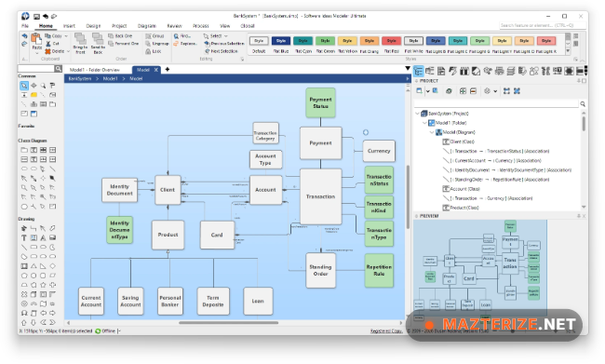Apply the Flat Yellow style swatch

[347, 41]
